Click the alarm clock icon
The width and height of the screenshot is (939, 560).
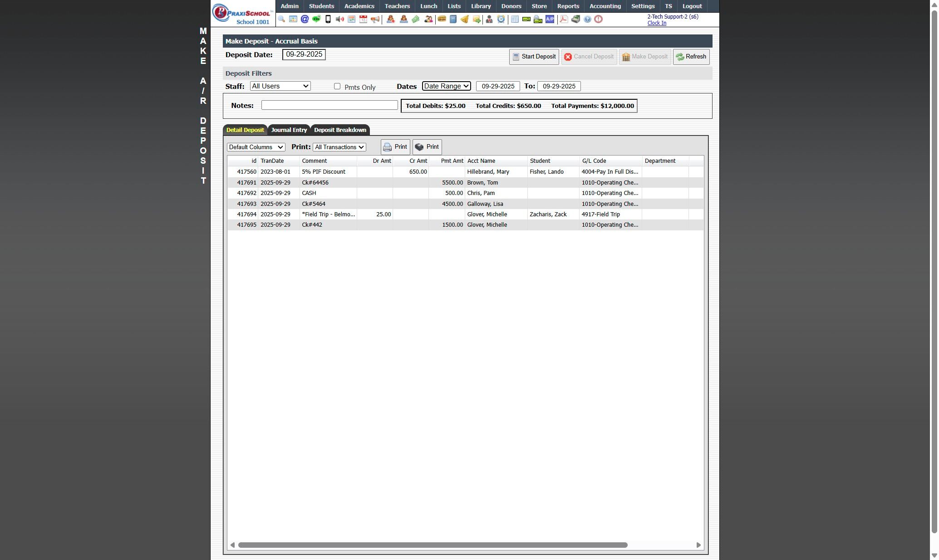coord(501,19)
